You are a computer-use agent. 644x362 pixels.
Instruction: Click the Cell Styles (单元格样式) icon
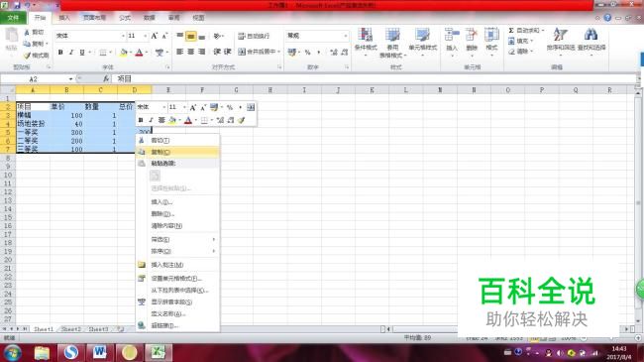coord(422,35)
